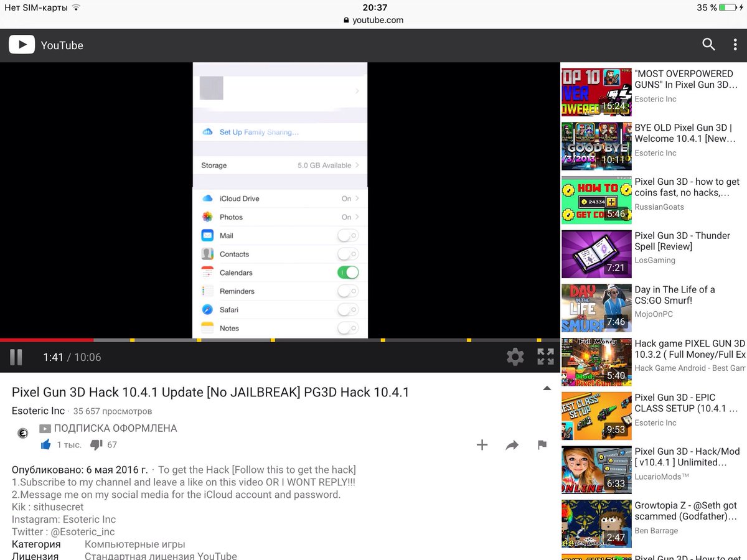Screen dimensions: 747x560
Task: Open Hack/Mod v10.4.1 Unlimited video thumbnail
Action: [x=596, y=470]
